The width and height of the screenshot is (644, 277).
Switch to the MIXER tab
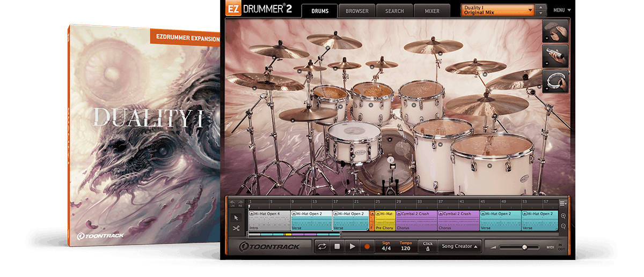coord(431,11)
